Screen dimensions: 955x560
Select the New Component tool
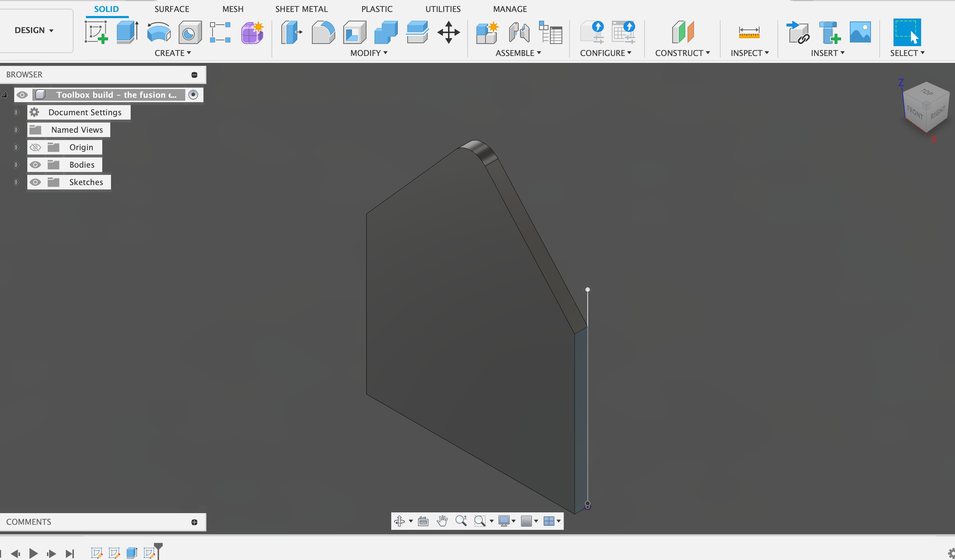(487, 32)
